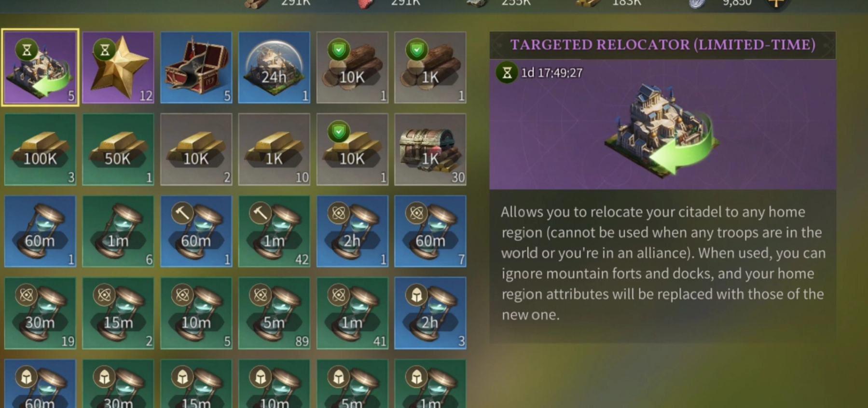Select the 2h training helmet speedup
Screen dimensions: 868x408
click(x=430, y=313)
